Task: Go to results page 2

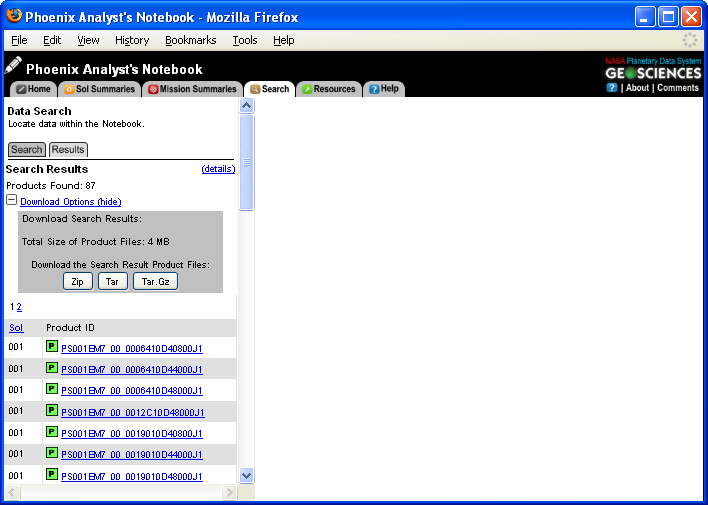Action: point(19,307)
